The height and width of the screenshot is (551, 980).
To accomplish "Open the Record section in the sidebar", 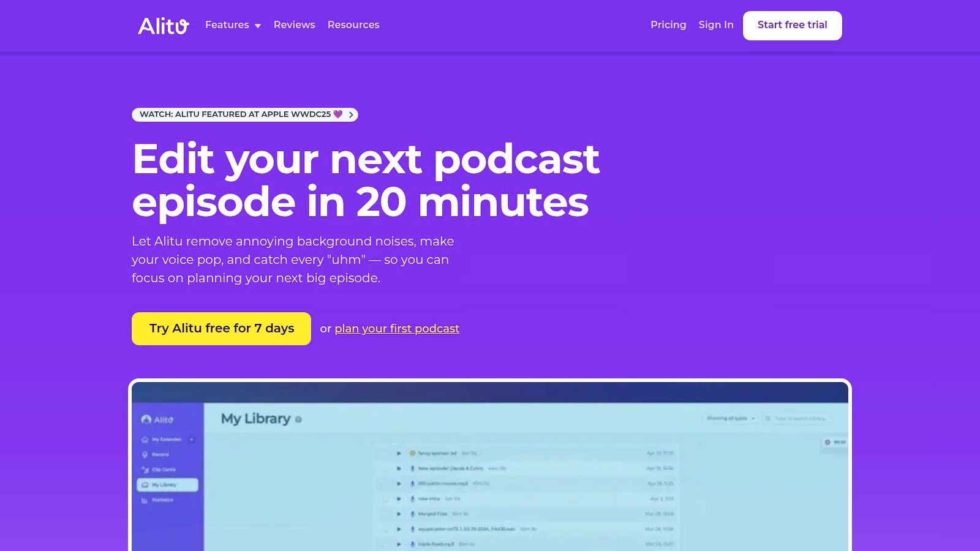I will click(x=159, y=454).
